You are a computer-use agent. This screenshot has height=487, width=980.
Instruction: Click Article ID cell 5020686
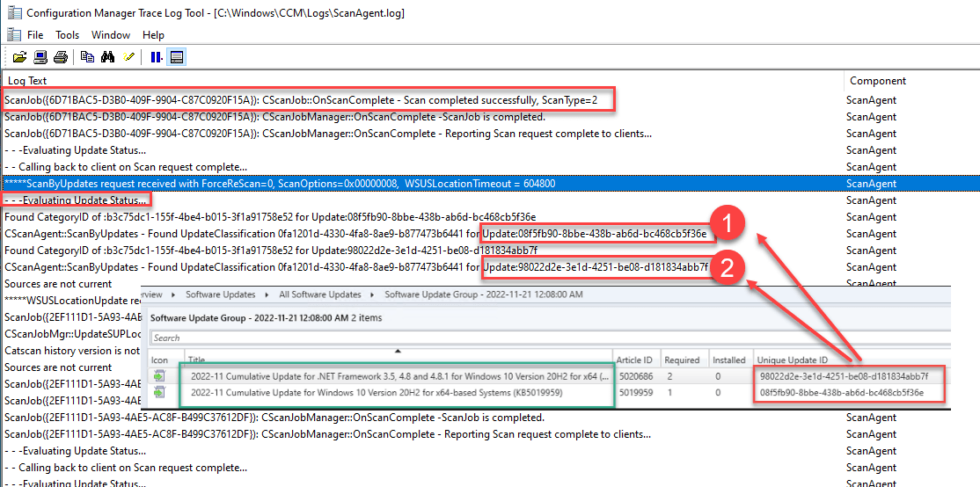634,376
